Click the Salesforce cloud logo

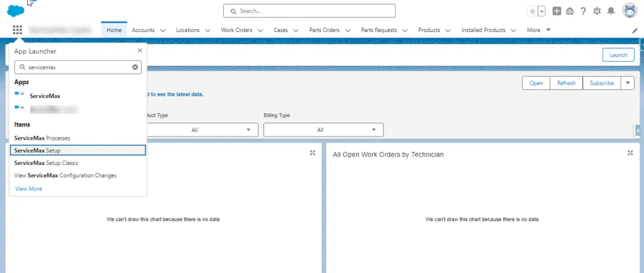click(x=16, y=10)
